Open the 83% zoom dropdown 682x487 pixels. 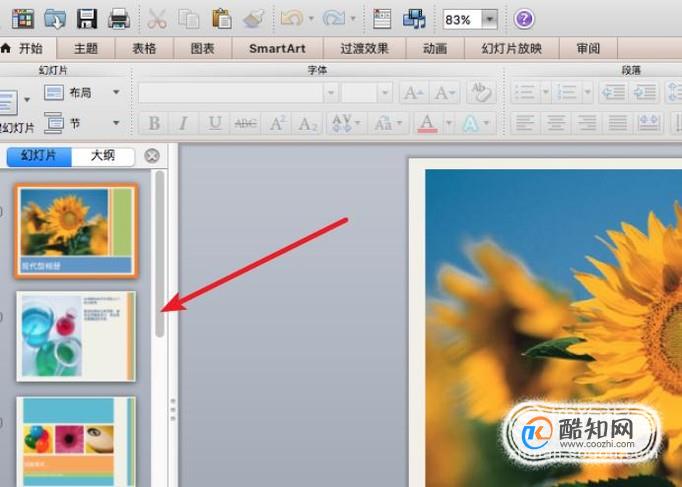click(x=490, y=20)
